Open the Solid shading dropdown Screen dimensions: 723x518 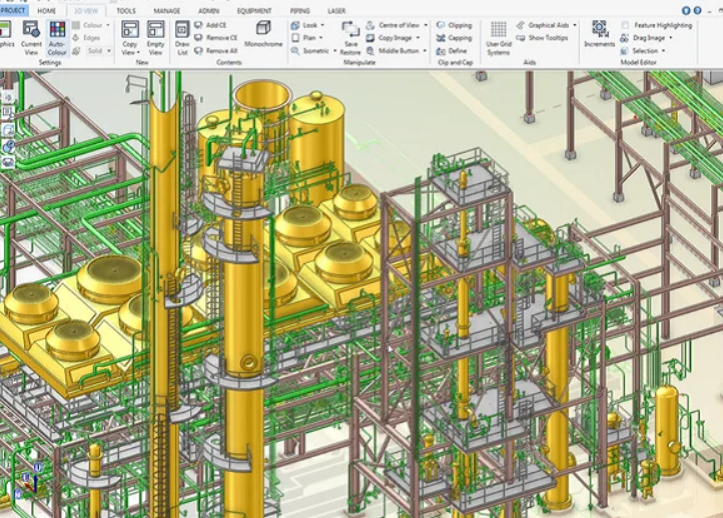[109, 51]
